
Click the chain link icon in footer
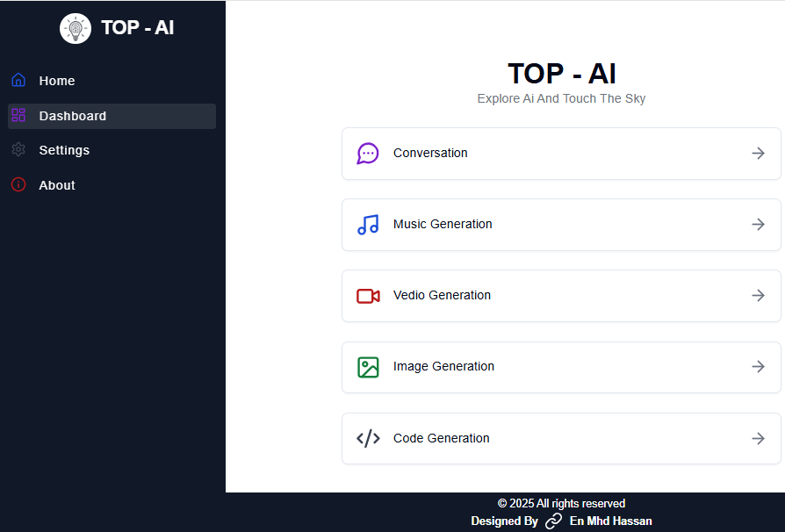(553, 521)
